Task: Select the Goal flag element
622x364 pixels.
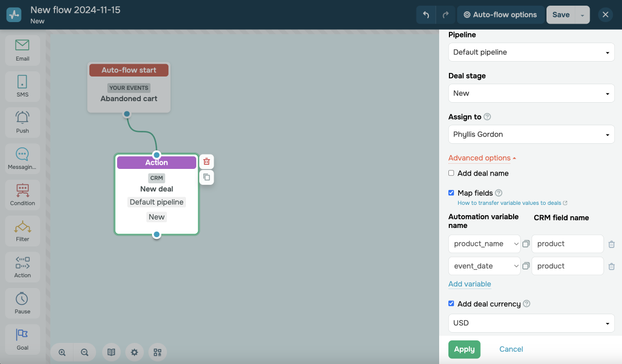Action: [x=22, y=338]
